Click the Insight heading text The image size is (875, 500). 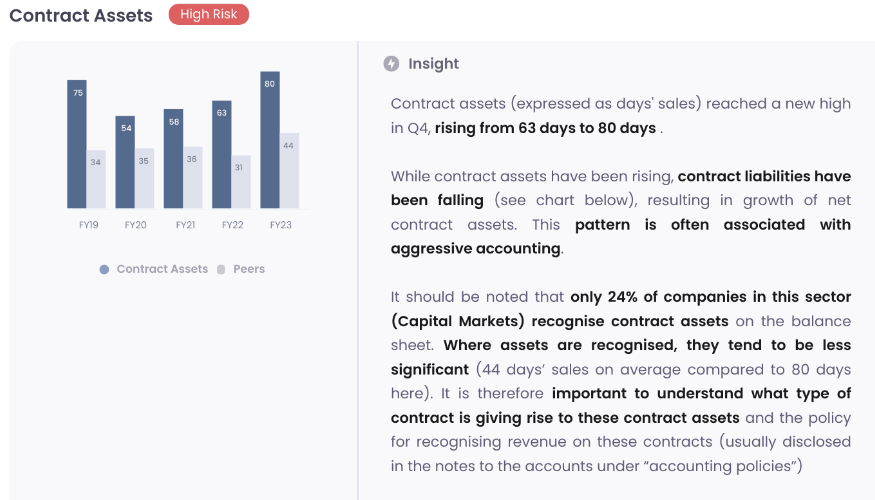434,64
